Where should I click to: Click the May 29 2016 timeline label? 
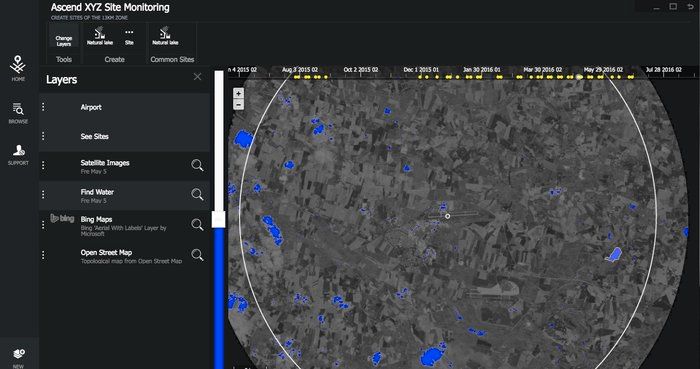[603, 70]
